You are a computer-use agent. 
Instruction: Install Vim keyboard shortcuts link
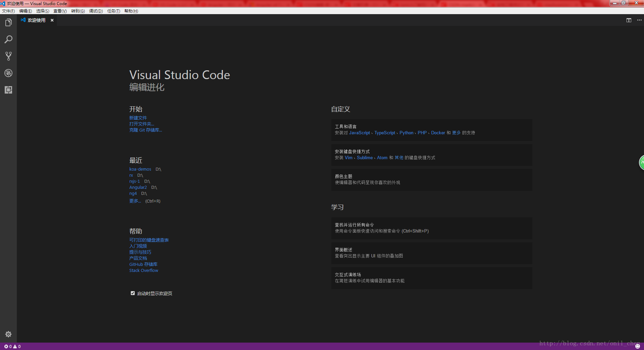pos(349,158)
